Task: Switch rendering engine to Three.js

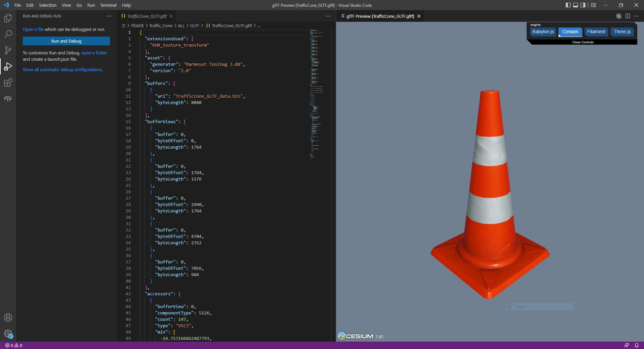Action: (x=622, y=32)
